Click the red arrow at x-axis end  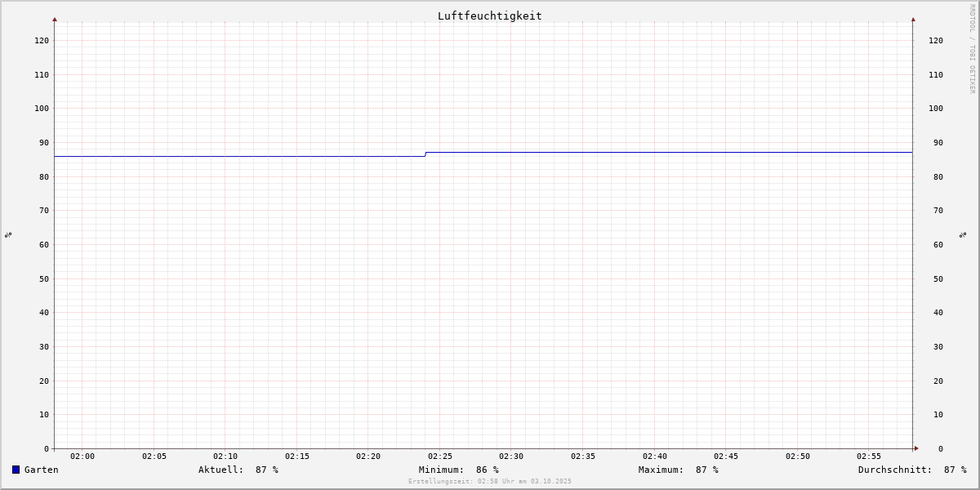(915, 448)
